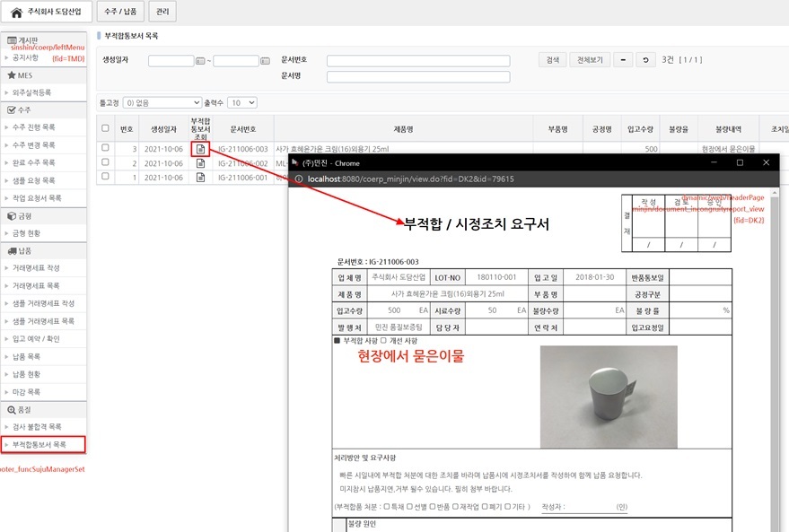Open the 틀고정 dropdown
This screenshot has width=789, height=532.
point(162,102)
